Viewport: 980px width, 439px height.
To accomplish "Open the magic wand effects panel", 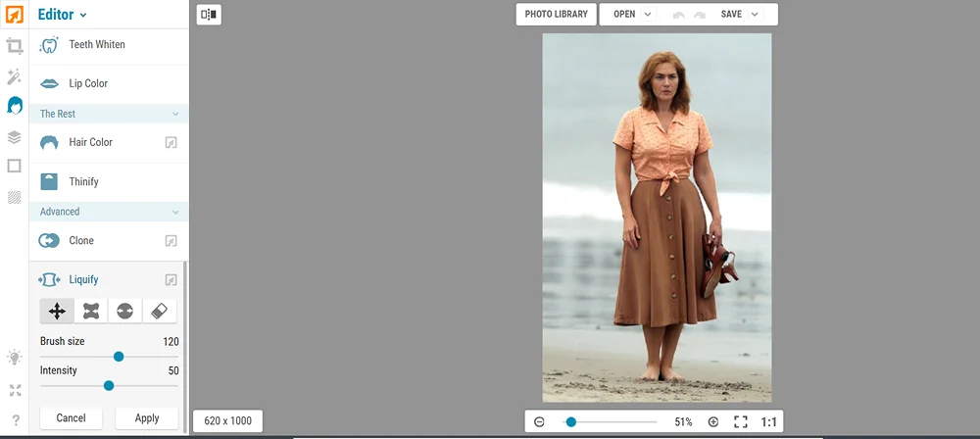I will pyautogui.click(x=15, y=76).
